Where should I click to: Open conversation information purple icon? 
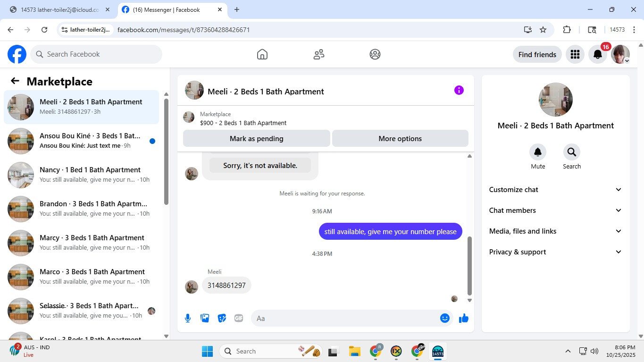[459, 90]
